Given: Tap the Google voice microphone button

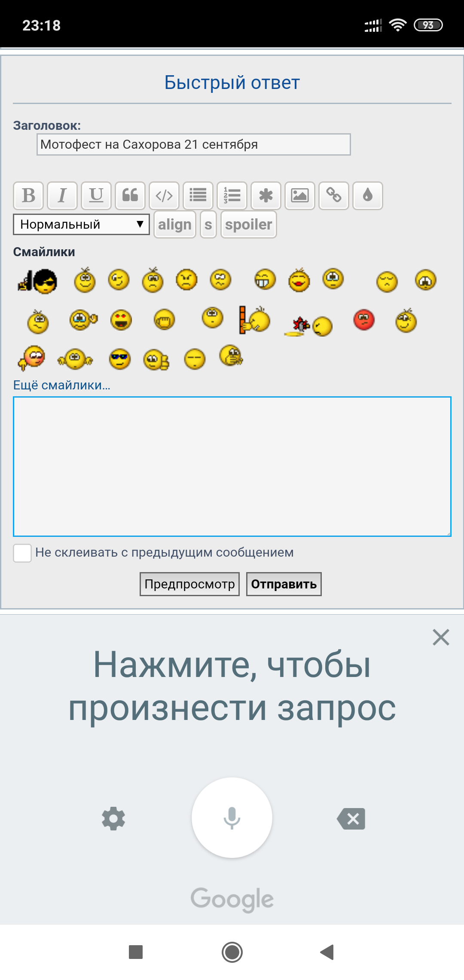Looking at the screenshot, I should (x=232, y=818).
